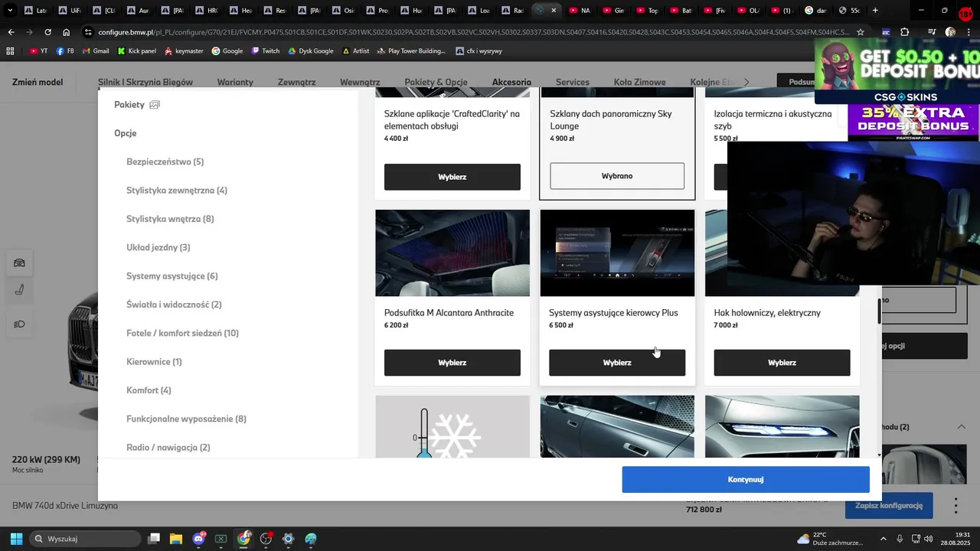Go back to the previous page
Viewport: 980px width, 551px height.
pyautogui.click(x=11, y=32)
